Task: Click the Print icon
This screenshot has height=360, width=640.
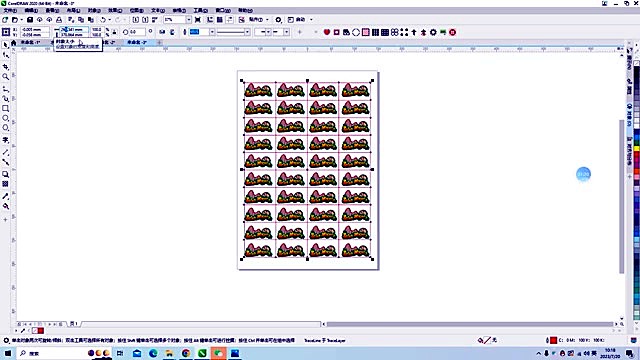Action: (59, 20)
